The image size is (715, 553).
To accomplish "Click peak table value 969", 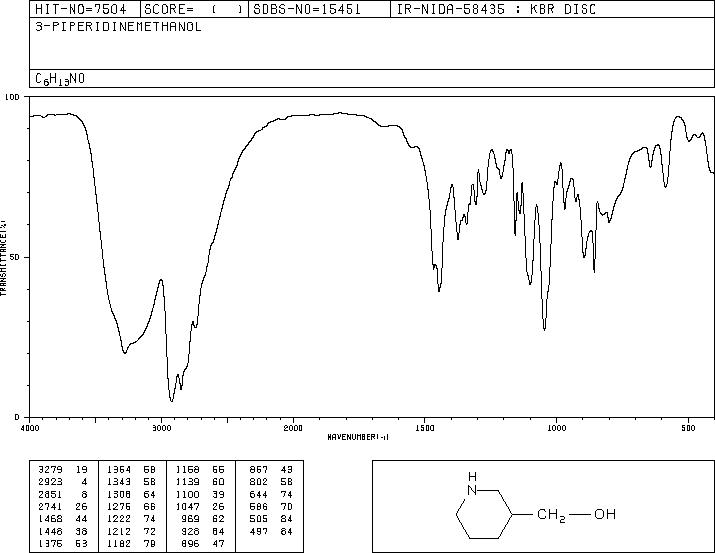I will 191,519.
